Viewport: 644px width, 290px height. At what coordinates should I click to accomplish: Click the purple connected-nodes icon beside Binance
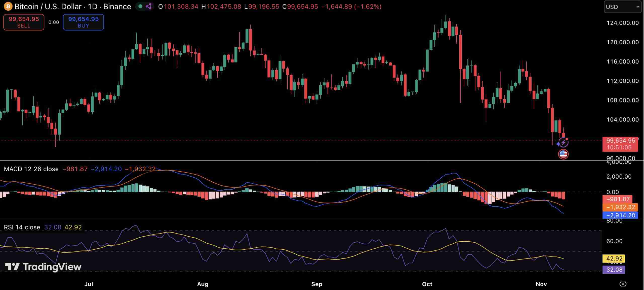click(149, 7)
